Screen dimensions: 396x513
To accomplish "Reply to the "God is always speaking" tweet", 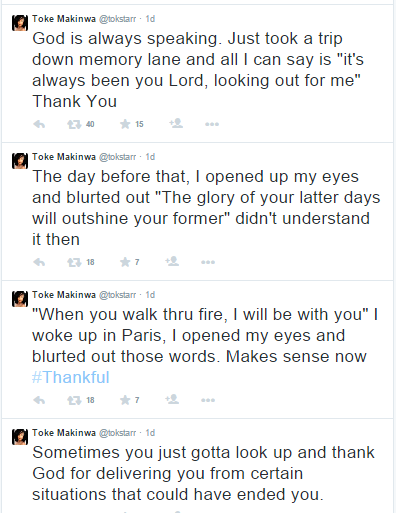I will coord(39,124).
